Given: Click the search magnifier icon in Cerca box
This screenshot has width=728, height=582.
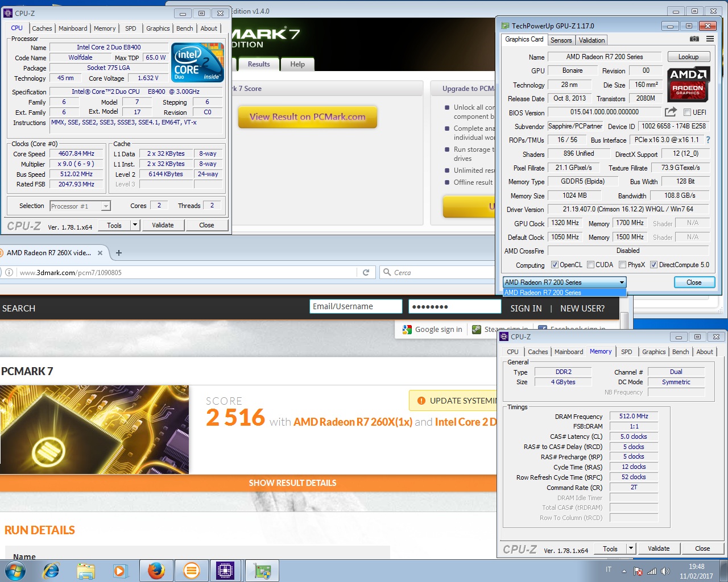Looking at the screenshot, I should point(387,272).
